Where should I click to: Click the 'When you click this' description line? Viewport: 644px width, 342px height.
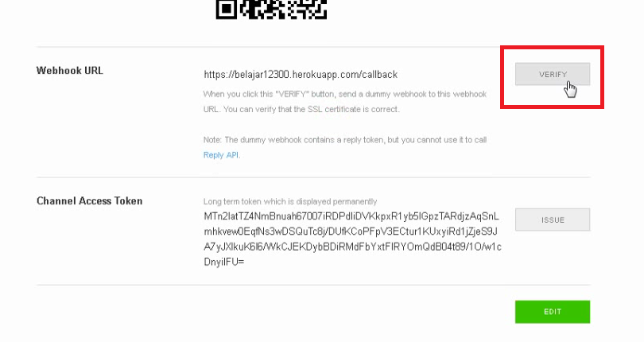(345, 94)
